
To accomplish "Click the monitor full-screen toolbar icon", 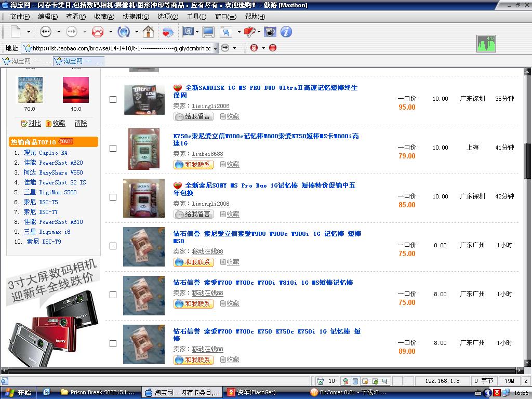I will click(208, 32).
